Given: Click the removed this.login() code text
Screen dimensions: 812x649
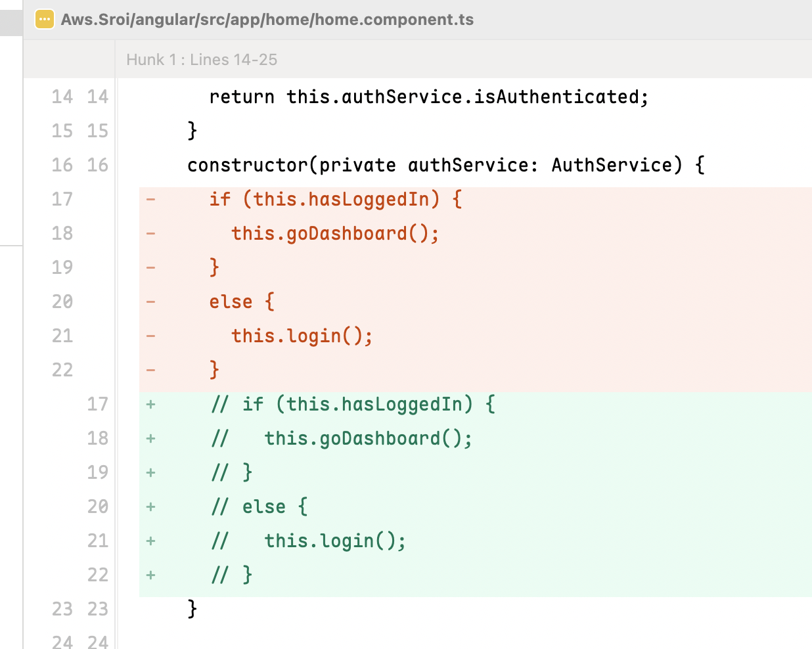Looking at the screenshot, I should pos(302,336).
